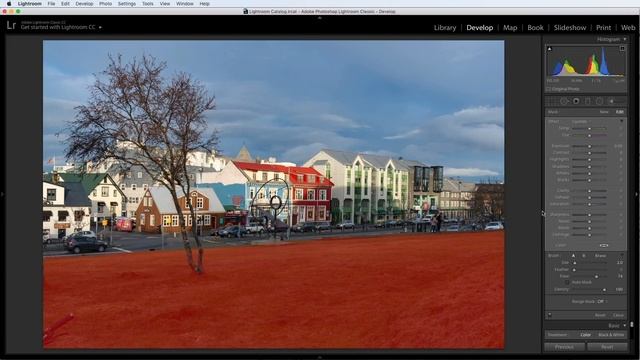
Task: Select the Spot Removal tool icon
Action: click(564, 101)
